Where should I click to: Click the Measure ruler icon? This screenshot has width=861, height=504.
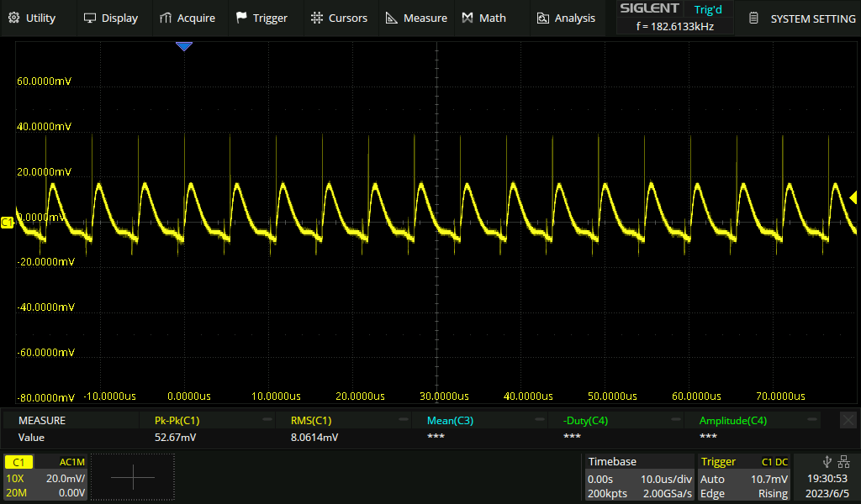[391, 18]
